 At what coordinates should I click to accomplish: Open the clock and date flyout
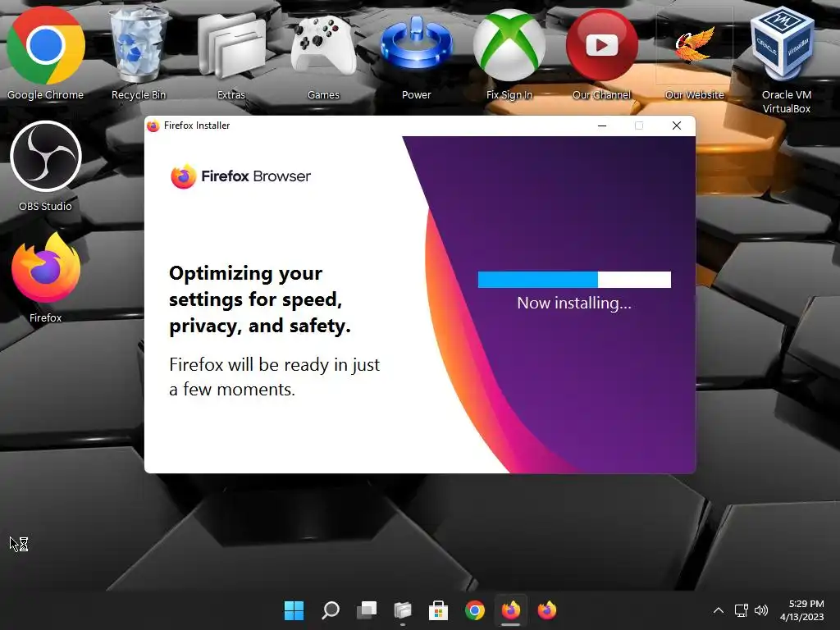(801, 610)
